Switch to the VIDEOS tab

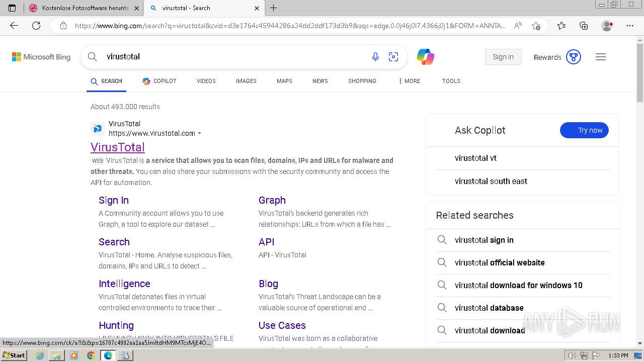click(206, 81)
